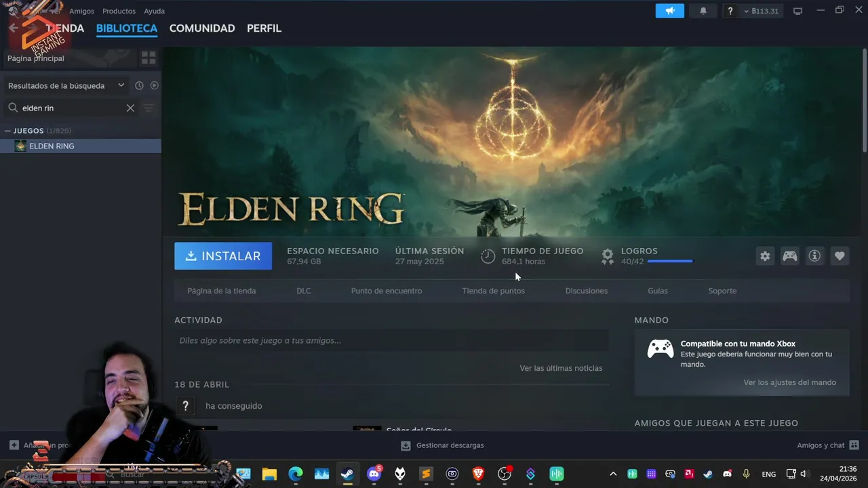Click the ELDEN RING game icon in list
Image resolution: width=868 pixels, height=488 pixels.
tap(20, 146)
